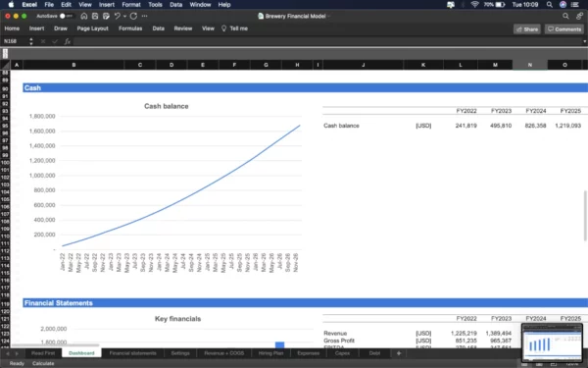Switch to the Revenue + COGS sheet tab
Viewport: 588px width, 368px height.
click(x=223, y=353)
